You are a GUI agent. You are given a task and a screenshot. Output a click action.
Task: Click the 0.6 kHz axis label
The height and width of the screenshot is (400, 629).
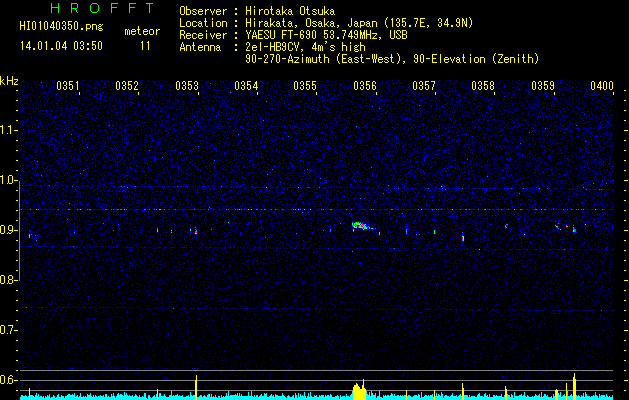[8, 380]
